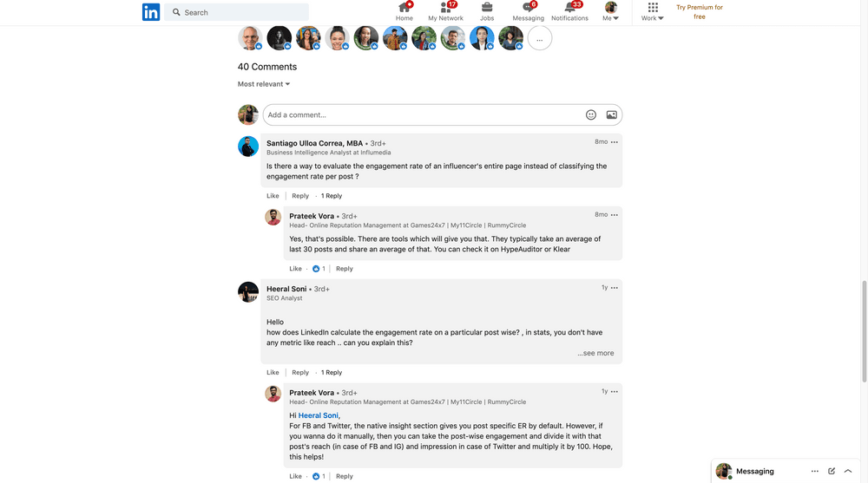868x483 pixels.
Task: View the Notifications bell icon
Action: [x=569, y=8]
